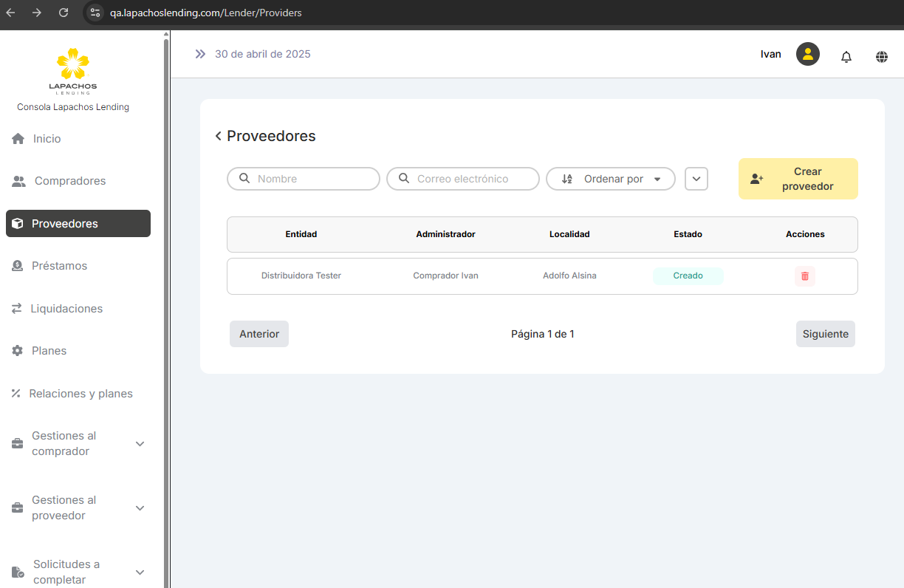Click the browser reload icon
Screen dimensions: 904x588
[x=64, y=13]
